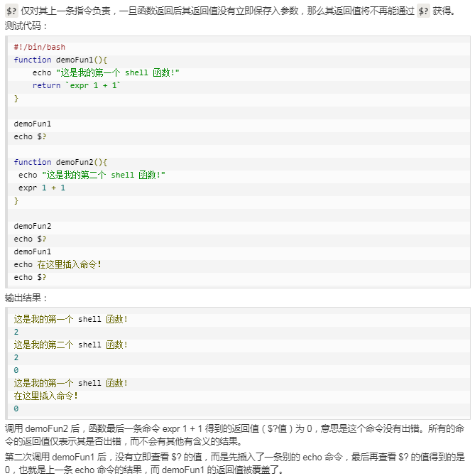The width and height of the screenshot is (475, 476).
Task: Click the "echo $?" line directly after demoFun2 call
Action: (x=30, y=239)
